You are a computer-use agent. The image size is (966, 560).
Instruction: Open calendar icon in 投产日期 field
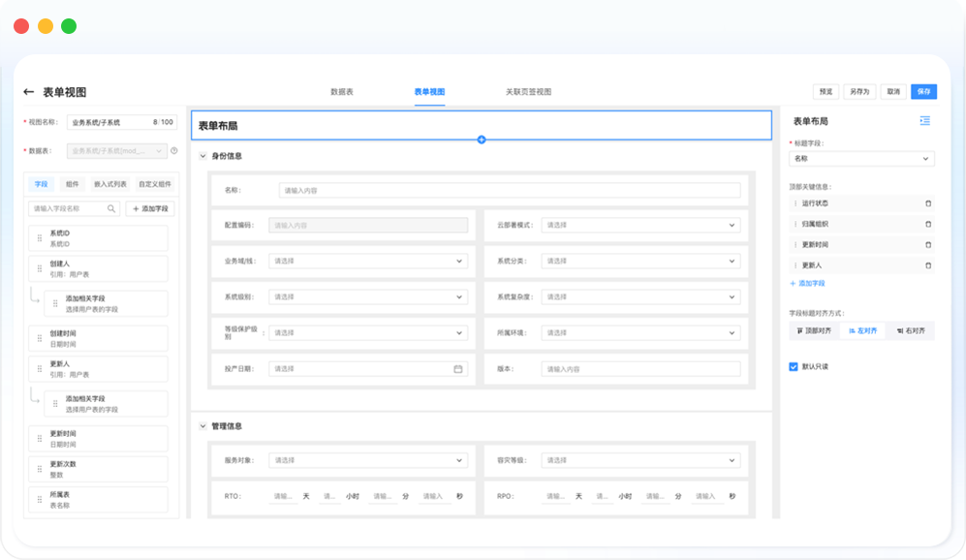tap(458, 369)
